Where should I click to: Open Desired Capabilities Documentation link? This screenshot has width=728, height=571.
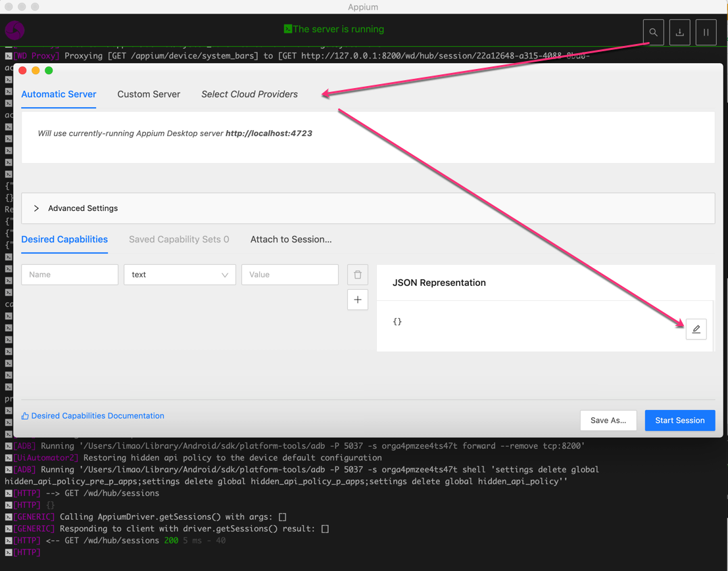tap(97, 416)
